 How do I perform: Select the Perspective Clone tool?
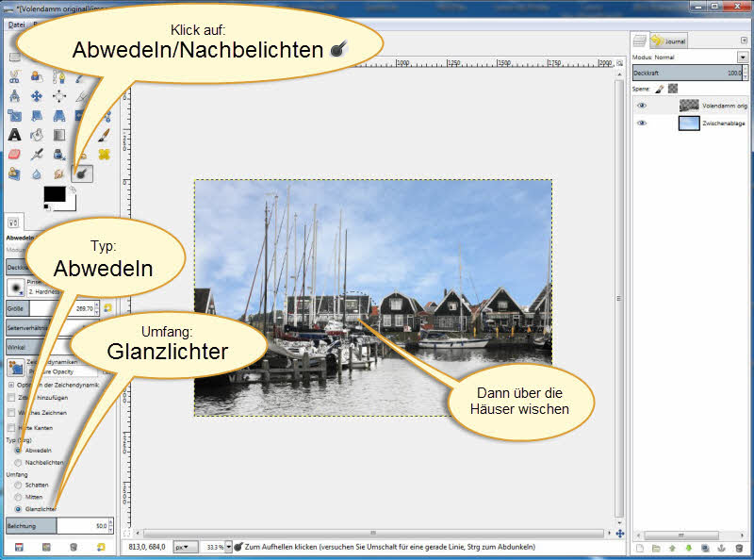tap(14, 173)
